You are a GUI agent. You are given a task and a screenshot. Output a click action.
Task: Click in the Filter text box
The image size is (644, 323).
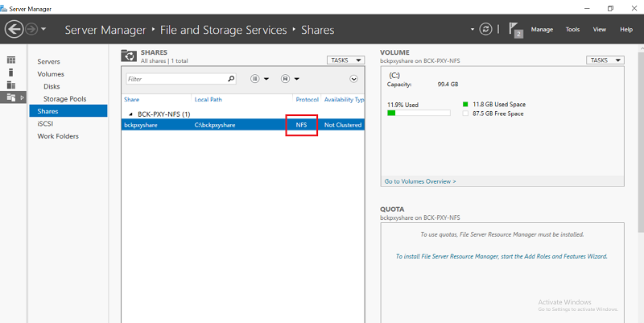click(x=176, y=79)
